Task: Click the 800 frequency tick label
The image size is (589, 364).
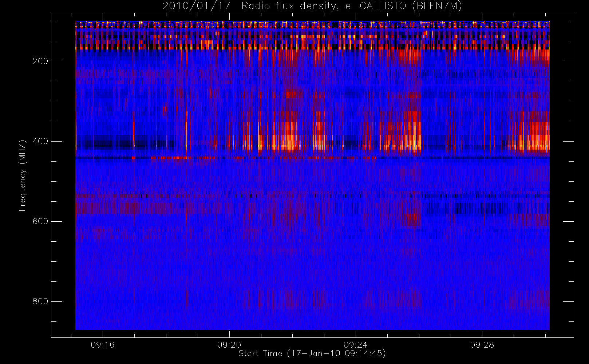Action: [x=40, y=301]
